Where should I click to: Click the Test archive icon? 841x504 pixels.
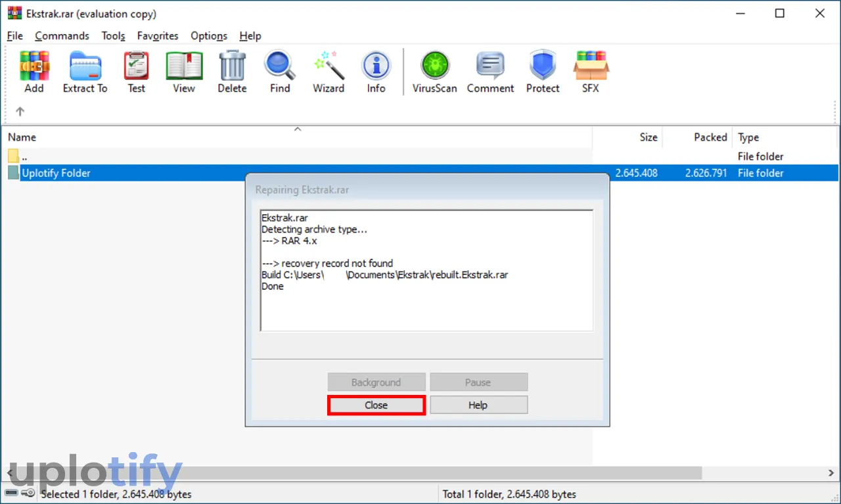coord(136,66)
